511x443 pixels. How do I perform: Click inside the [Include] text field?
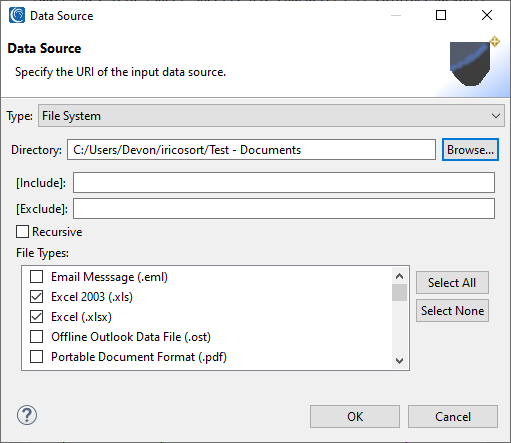click(284, 182)
